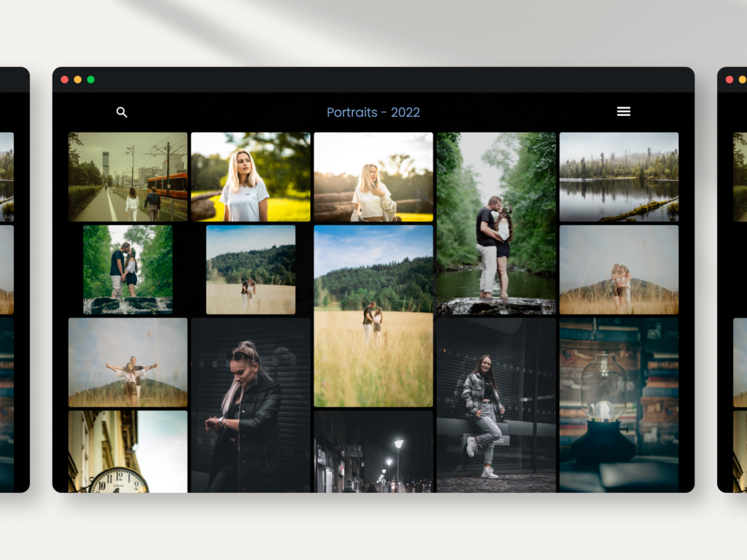The image size is (747, 560).
Task: Open the night street lamps photo
Action: [x=373, y=451]
